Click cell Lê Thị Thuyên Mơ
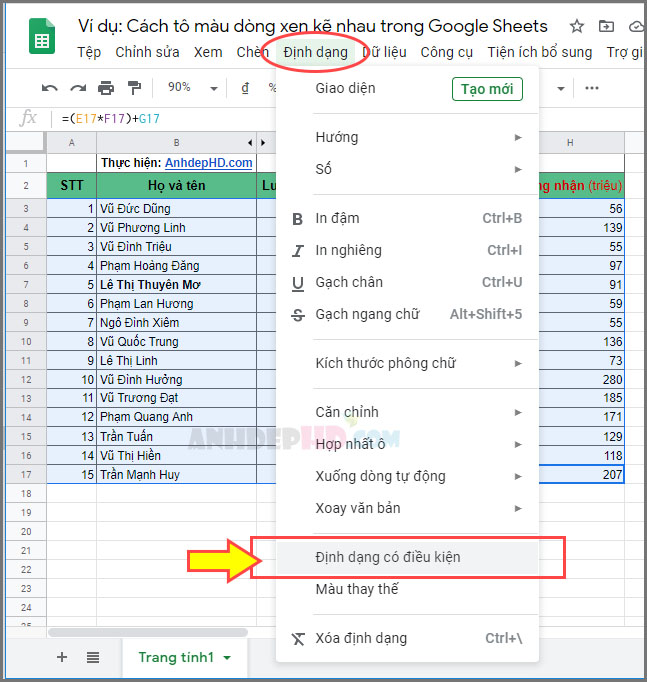The width and height of the screenshot is (647, 682). tap(176, 284)
